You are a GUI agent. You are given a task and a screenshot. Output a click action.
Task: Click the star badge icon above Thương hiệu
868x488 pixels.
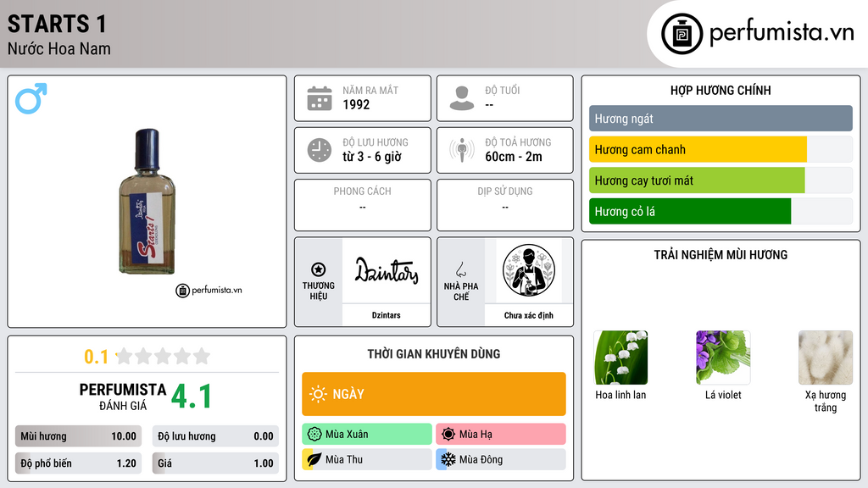(x=319, y=269)
